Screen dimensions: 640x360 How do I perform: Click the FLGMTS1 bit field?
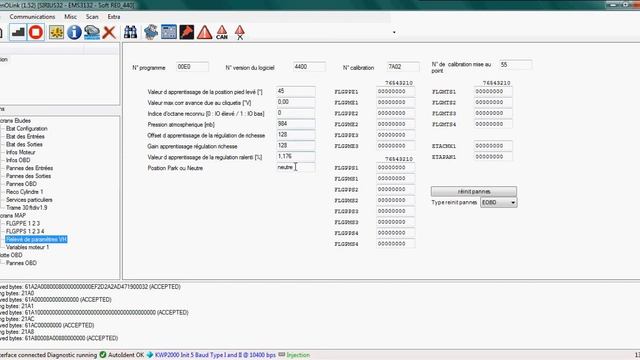tap(493, 91)
